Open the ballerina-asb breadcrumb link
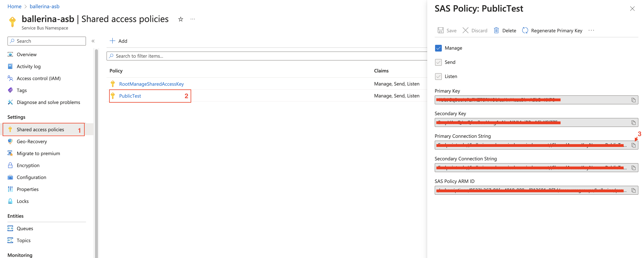 pos(44,7)
